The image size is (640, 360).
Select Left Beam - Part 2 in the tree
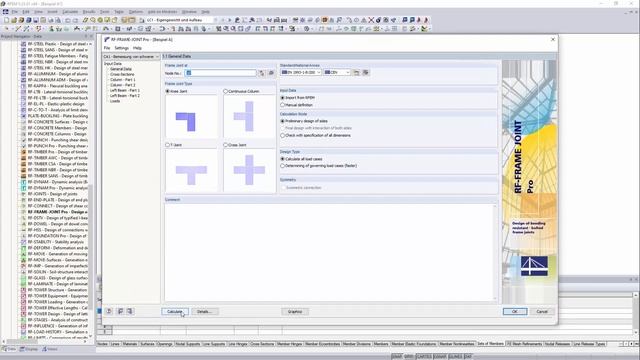(x=124, y=96)
